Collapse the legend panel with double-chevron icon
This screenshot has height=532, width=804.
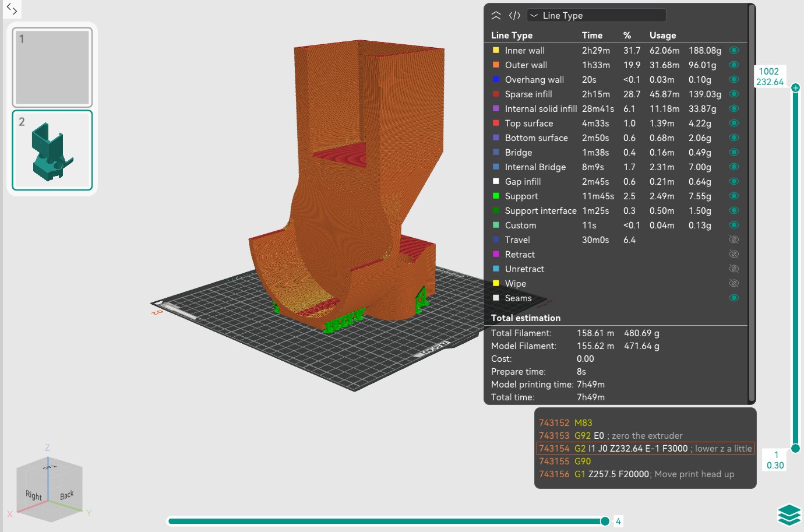click(x=496, y=16)
